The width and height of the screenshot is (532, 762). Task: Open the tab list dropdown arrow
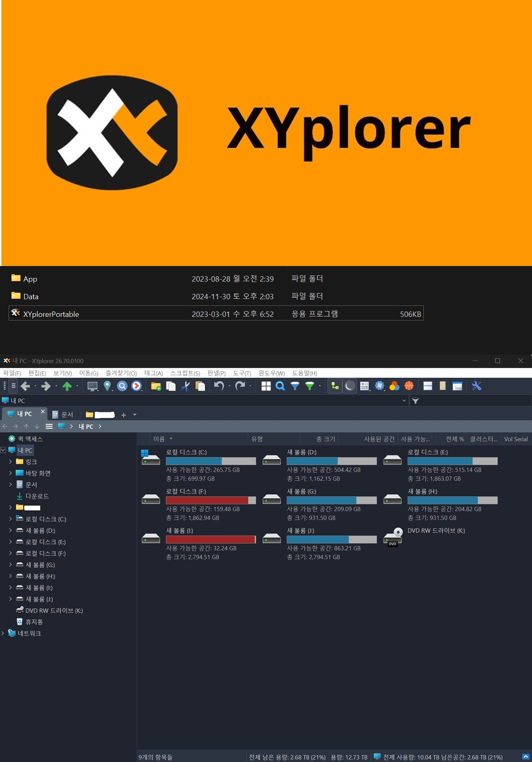tap(134, 415)
